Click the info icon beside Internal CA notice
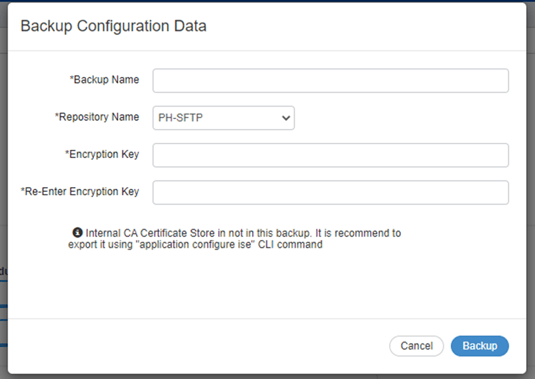The height and width of the screenshot is (379, 535). click(x=77, y=232)
